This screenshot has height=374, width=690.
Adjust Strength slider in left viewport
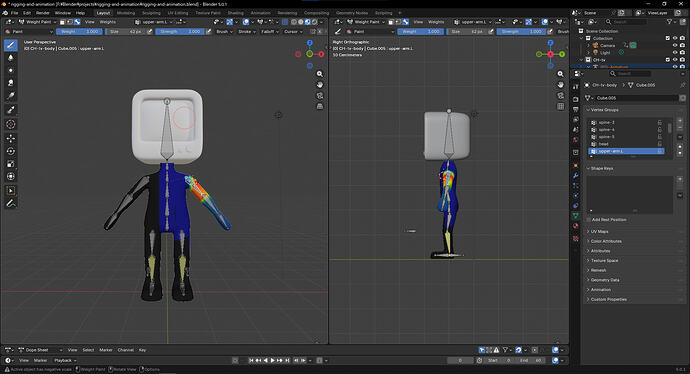point(180,32)
